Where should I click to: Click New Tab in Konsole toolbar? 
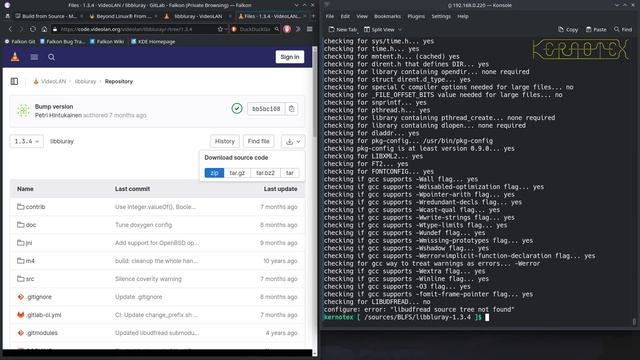pos(342,29)
